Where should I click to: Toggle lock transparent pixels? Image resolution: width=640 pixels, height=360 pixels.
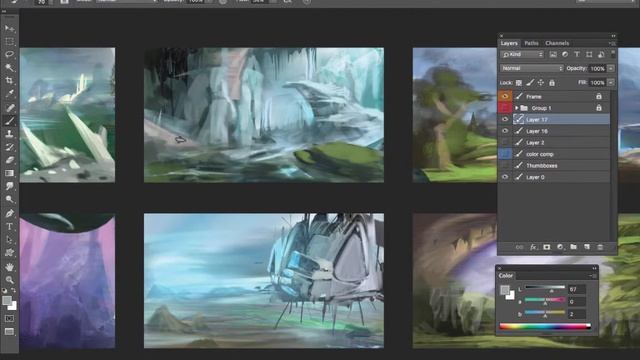(x=519, y=83)
